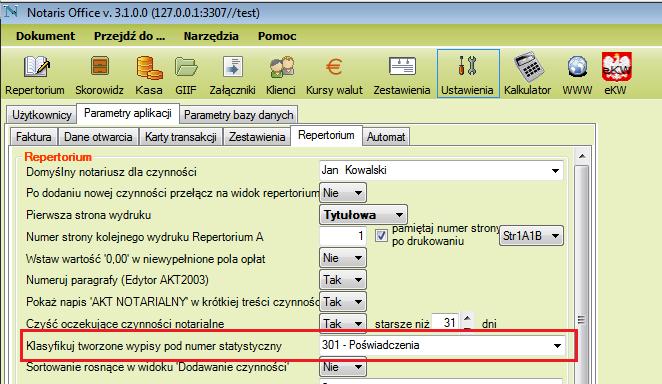Expand the Domyślny notariusz Jan Kowalski dropdown
This screenshot has height=384, width=662.
coord(555,170)
